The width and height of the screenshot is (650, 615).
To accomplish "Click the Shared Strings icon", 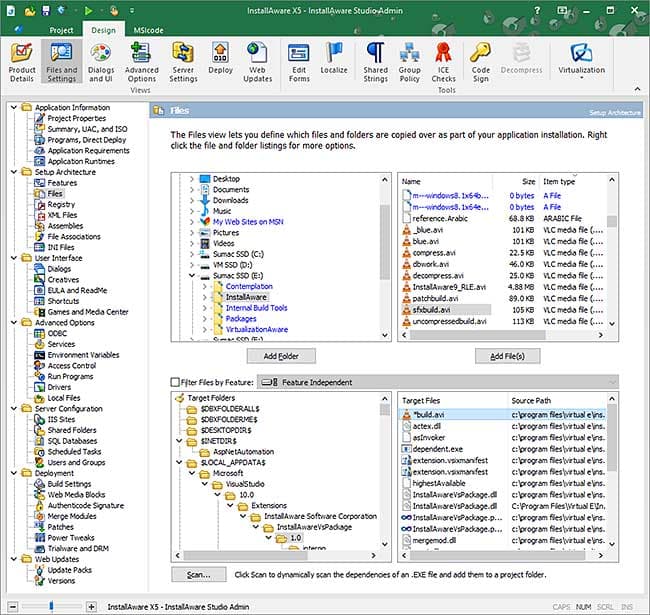I will (375, 60).
